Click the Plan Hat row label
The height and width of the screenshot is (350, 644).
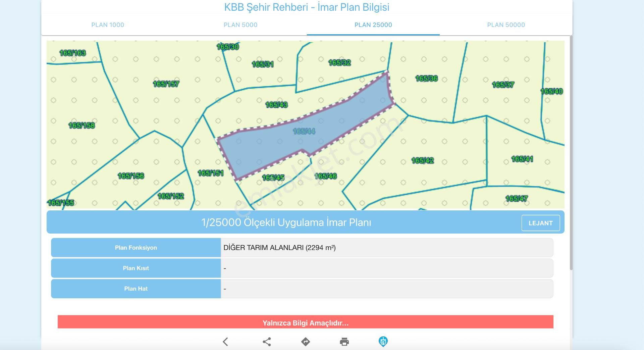[136, 289]
